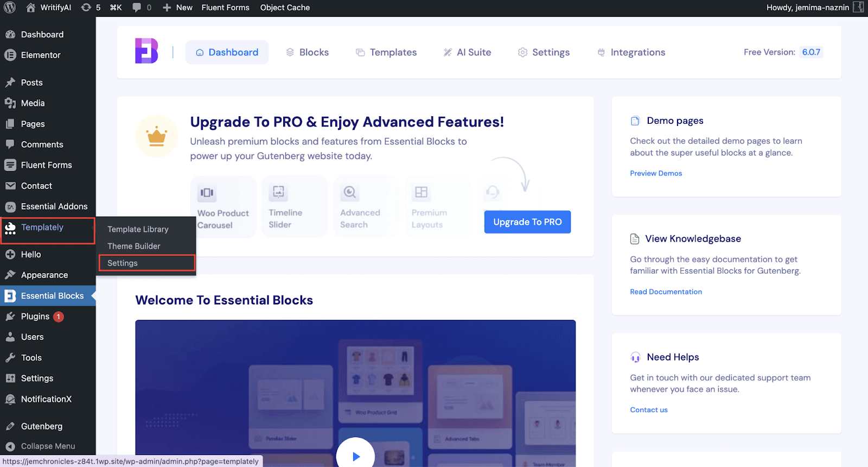This screenshot has width=868, height=467.
Task: Open the updates icon showing 5
Action: click(91, 8)
